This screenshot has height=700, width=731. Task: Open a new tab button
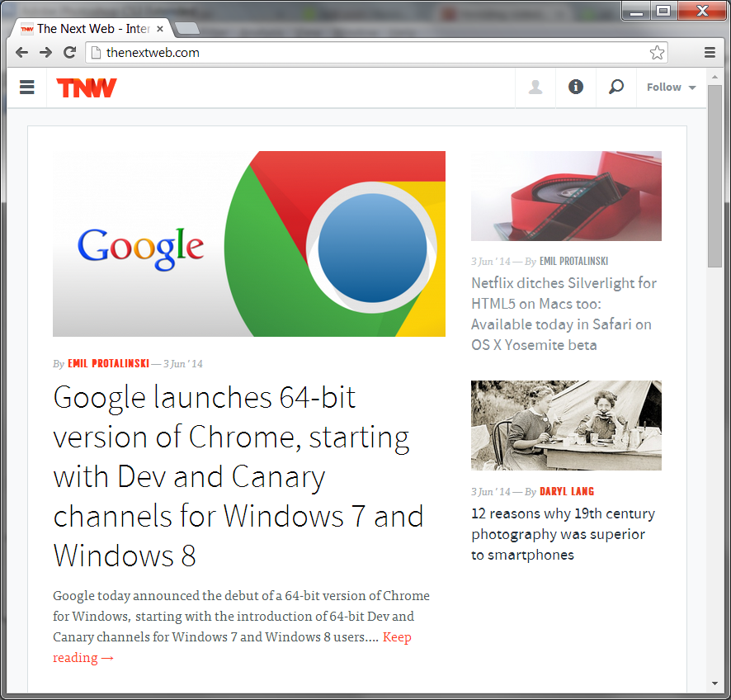pyautogui.click(x=187, y=28)
